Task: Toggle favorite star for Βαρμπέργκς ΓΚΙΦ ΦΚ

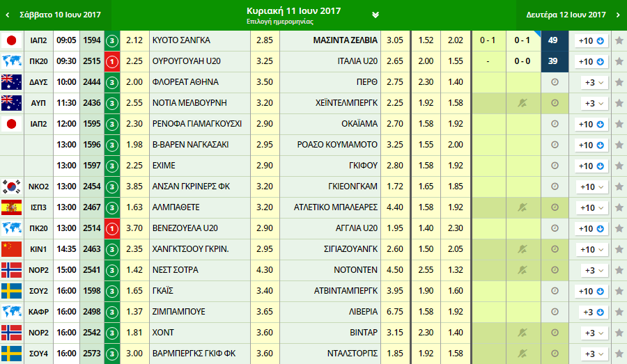Action: (x=618, y=354)
